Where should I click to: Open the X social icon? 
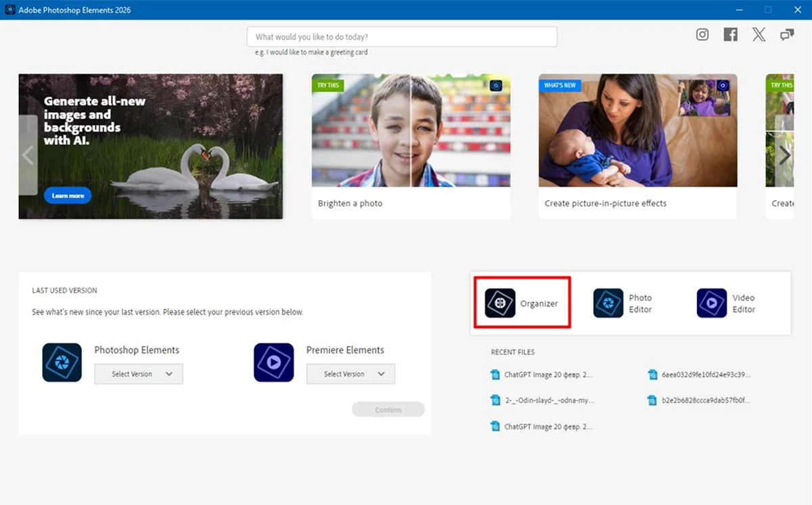coord(759,34)
